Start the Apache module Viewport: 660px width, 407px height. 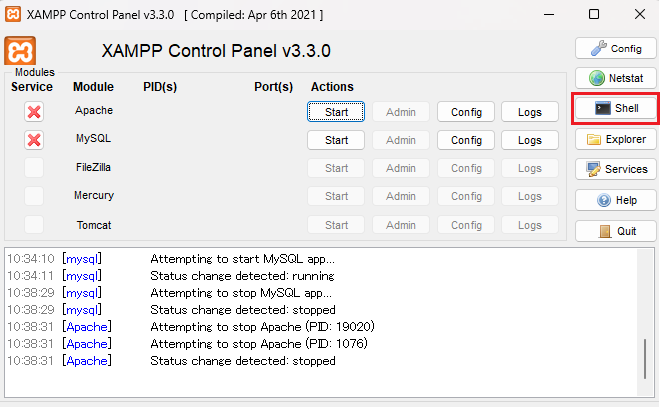[336, 112]
